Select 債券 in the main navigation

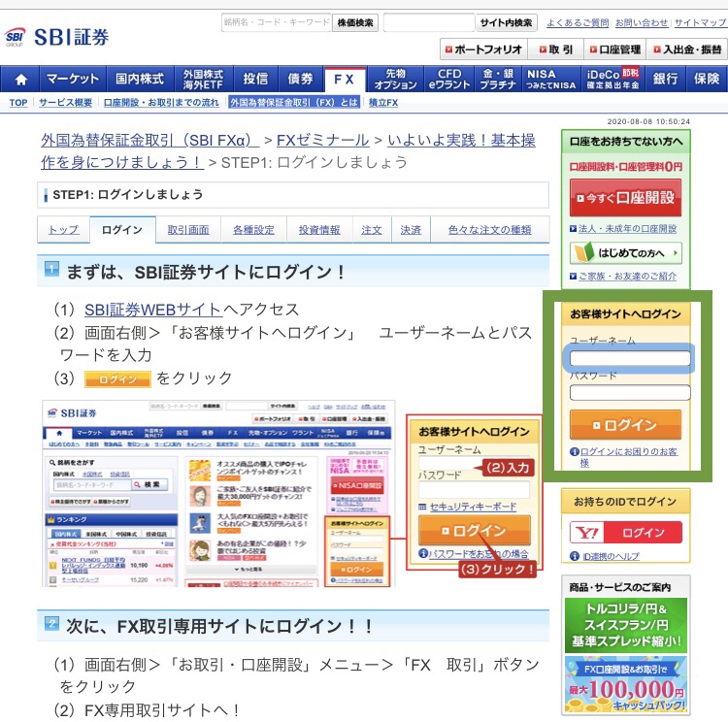point(300,80)
